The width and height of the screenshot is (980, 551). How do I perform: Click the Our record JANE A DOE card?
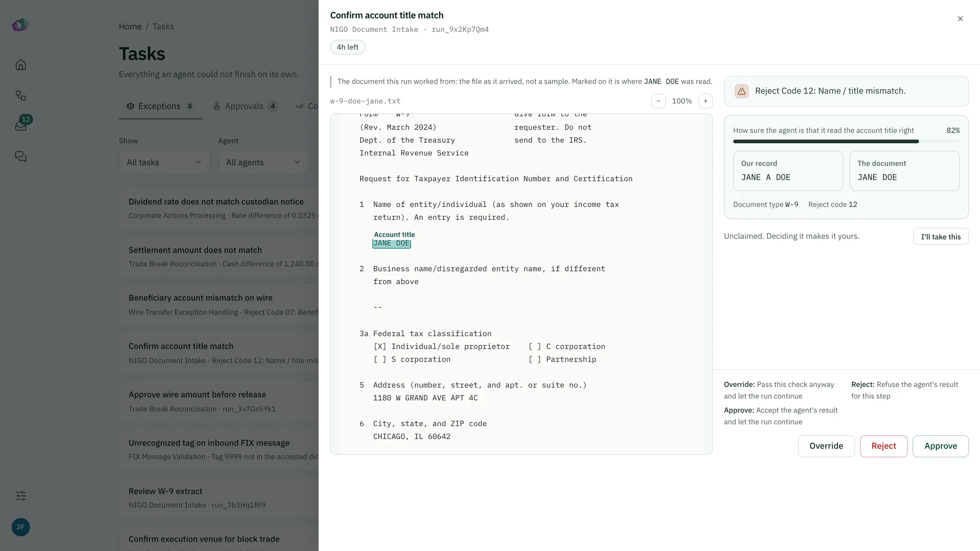pos(788,171)
